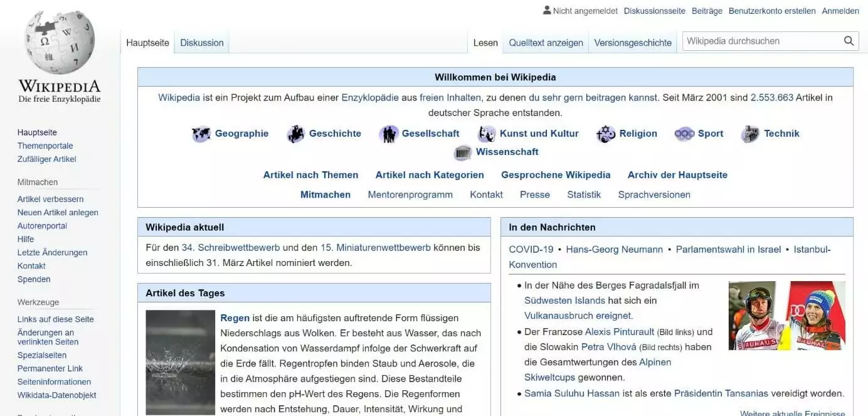The width and height of the screenshot is (868, 416).
Task: Open the Quelltext anzeigen tab
Action: (546, 43)
